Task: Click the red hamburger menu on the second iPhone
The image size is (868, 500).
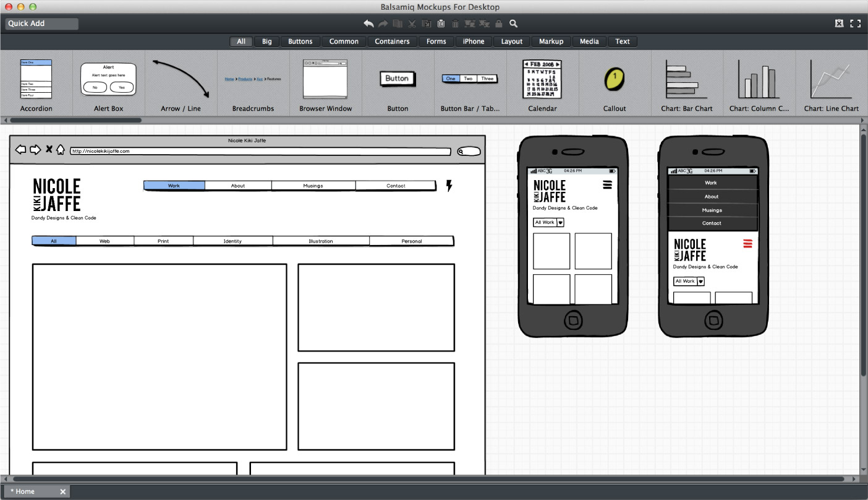Action: pyautogui.click(x=747, y=243)
